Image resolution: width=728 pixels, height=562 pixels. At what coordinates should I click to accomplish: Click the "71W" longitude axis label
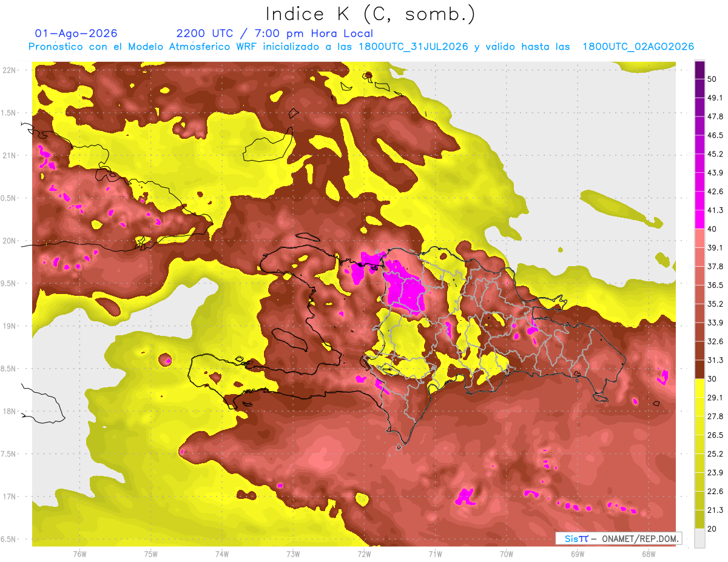point(435,554)
